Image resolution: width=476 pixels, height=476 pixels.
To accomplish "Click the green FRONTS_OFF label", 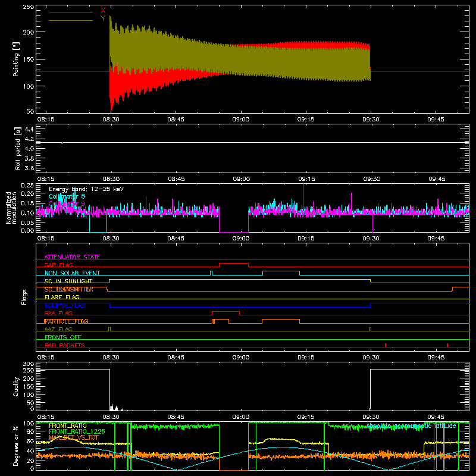I will 63,337.
